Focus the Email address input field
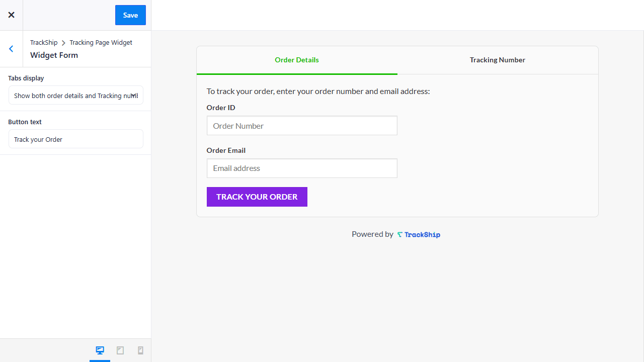The image size is (644, 362). pyautogui.click(x=302, y=168)
